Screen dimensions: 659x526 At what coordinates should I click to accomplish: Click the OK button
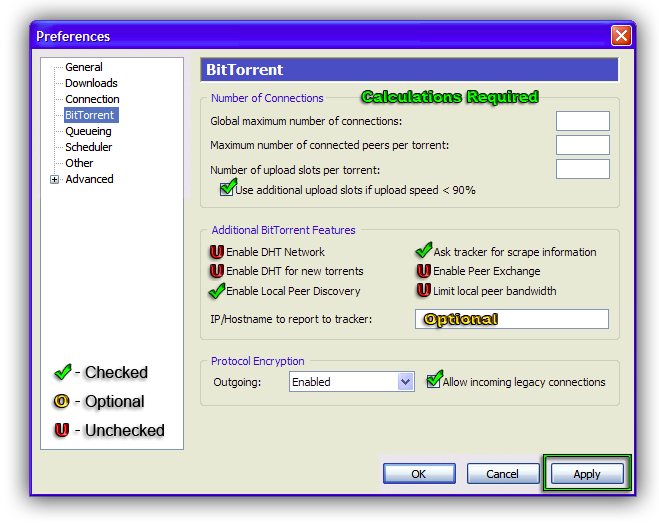419,474
